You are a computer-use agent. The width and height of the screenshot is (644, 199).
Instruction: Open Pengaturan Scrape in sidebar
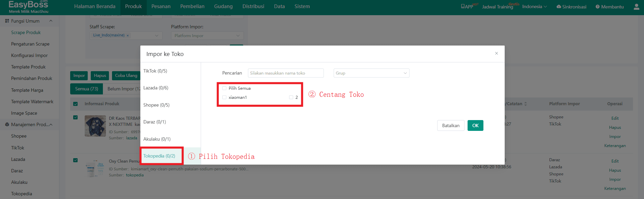point(30,44)
